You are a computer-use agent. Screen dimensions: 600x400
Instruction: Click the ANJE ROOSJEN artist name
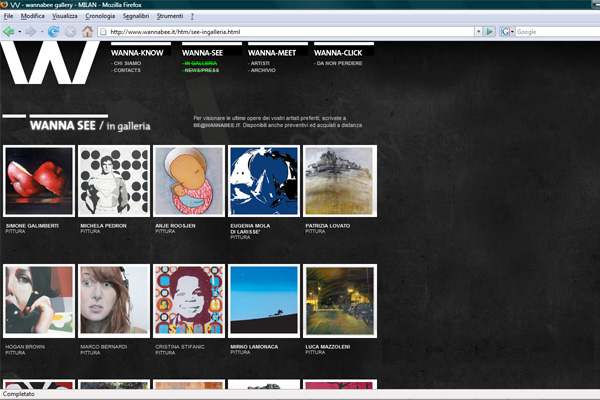coord(175,226)
